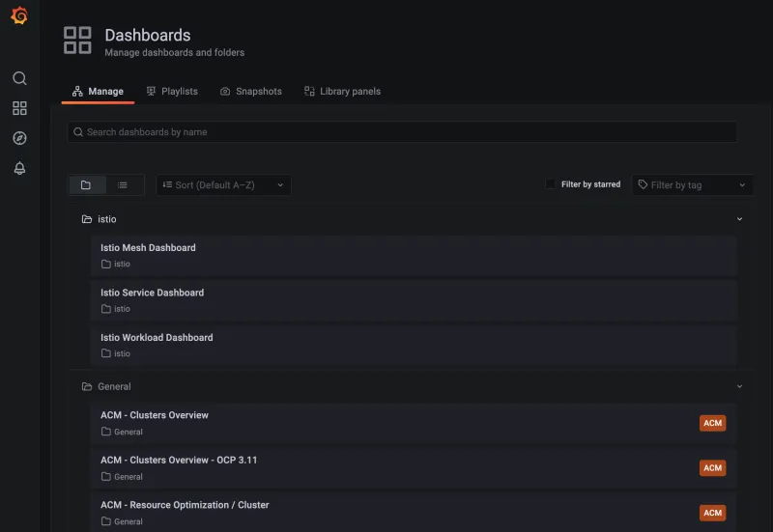The image size is (773, 532).
Task: Open the search icon in sidebar
Action: [19, 78]
